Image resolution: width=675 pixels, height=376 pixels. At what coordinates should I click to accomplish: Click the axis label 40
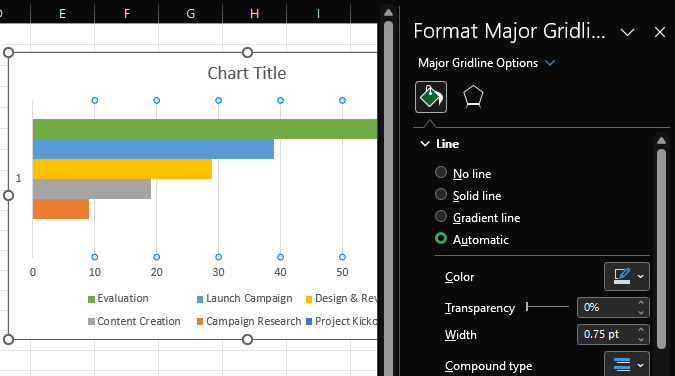280,272
